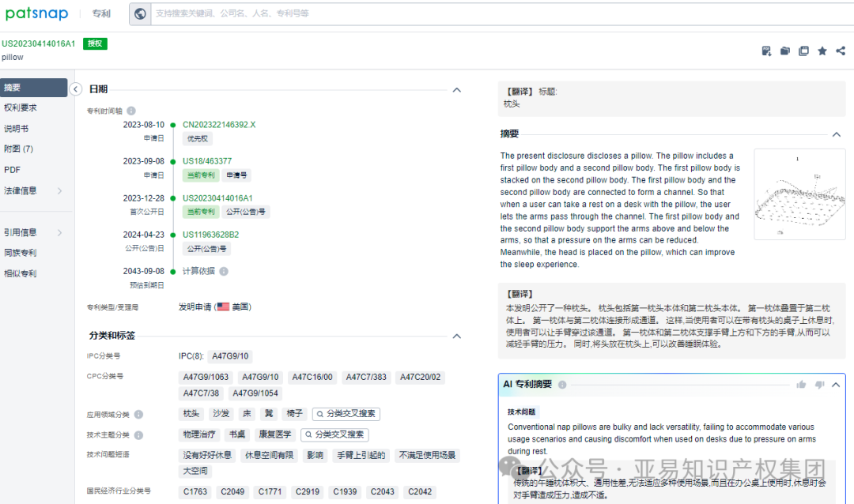Give thumbs up to AI patent summary
This screenshot has width=854, height=504.
coord(801,384)
